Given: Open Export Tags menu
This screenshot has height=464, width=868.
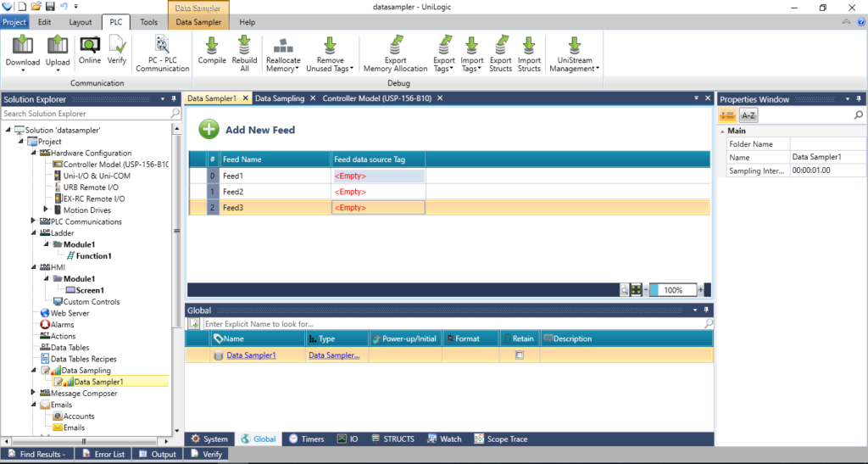Looking at the screenshot, I should [x=444, y=53].
